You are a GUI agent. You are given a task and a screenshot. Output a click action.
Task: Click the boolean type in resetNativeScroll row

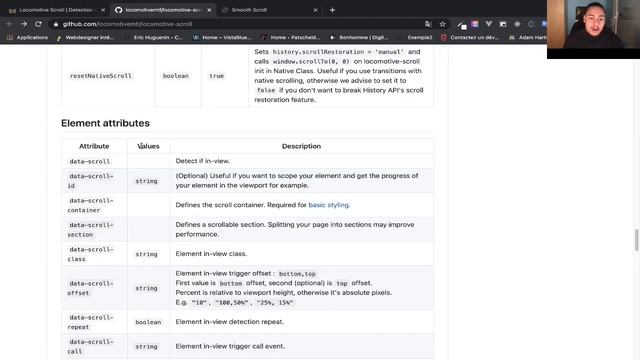pos(176,76)
